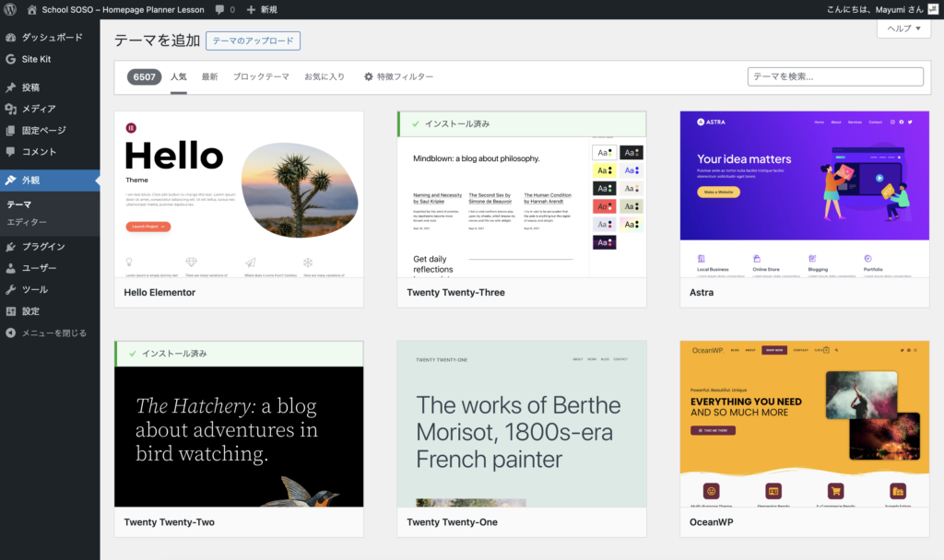Open ダッシュボード in the sidebar
Image resolution: width=944 pixels, height=560 pixels.
pyautogui.click(x=52, y=38)
